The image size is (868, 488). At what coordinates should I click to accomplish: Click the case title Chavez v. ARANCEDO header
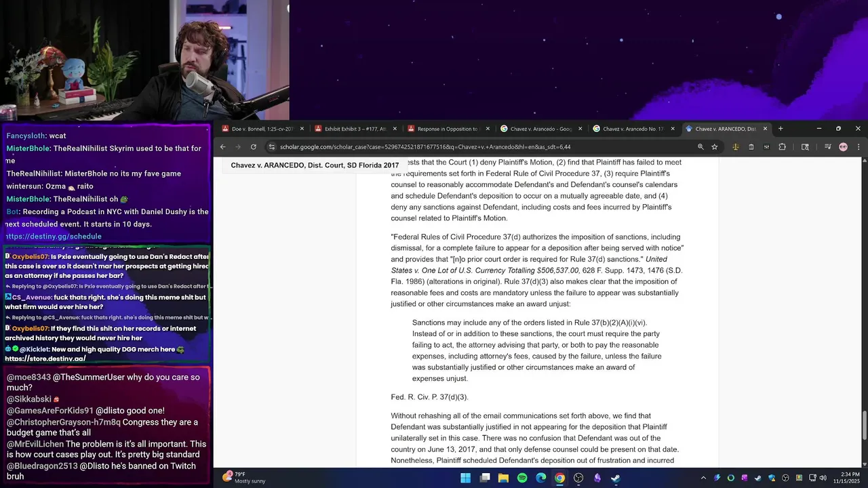click(315, 165)
